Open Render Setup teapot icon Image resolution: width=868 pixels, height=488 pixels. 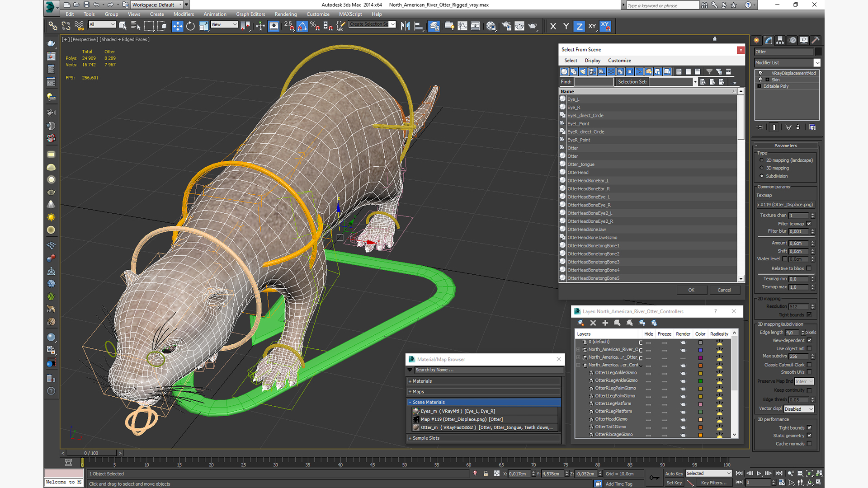coord(506,26)
